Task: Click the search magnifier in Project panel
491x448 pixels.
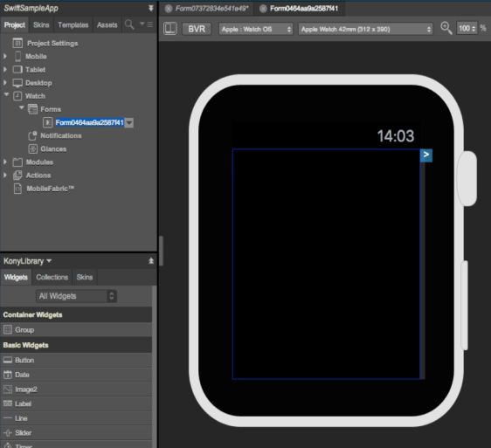Action: coord(129,24)
